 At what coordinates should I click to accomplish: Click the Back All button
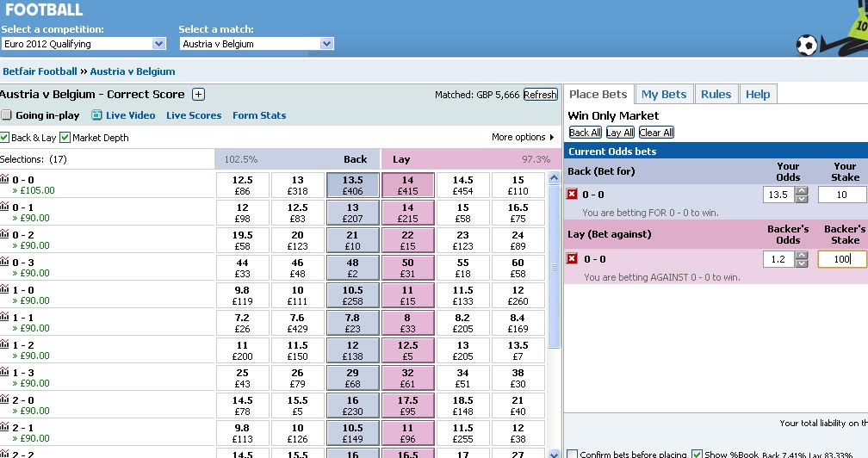coord(586,133)
